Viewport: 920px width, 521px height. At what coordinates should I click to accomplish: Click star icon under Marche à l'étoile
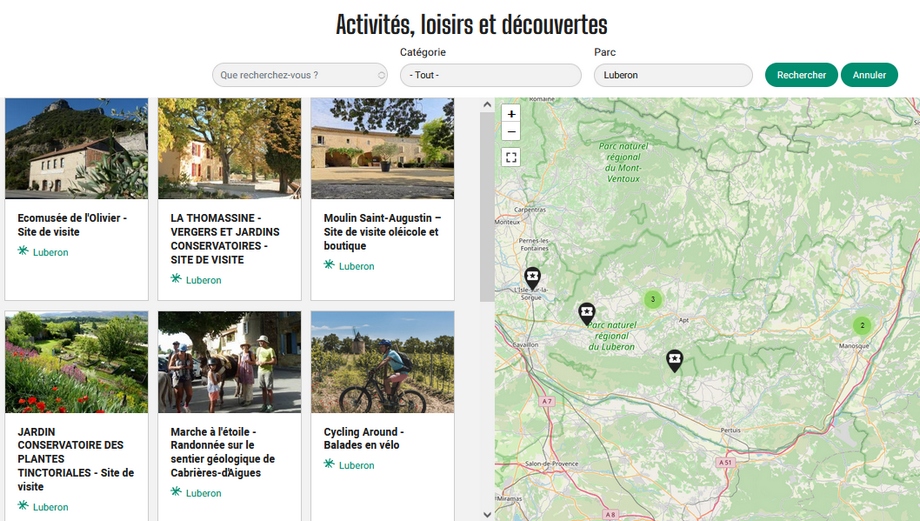176,492
